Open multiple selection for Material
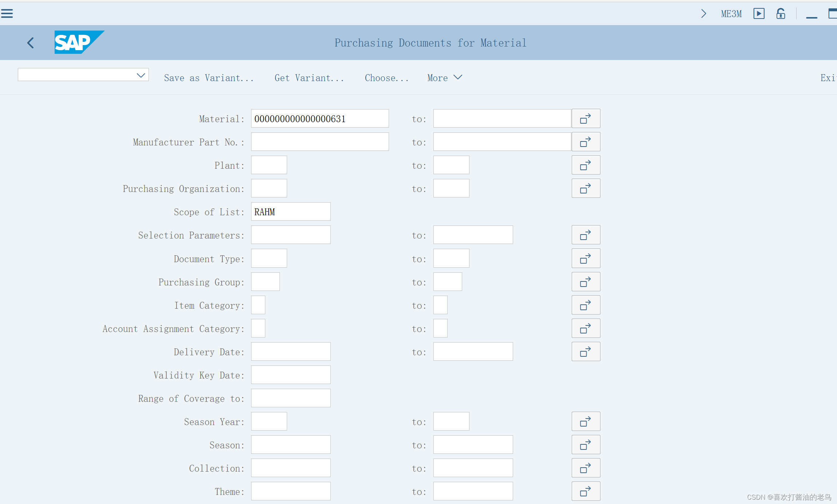837x504 pixels. coord(586,118)
